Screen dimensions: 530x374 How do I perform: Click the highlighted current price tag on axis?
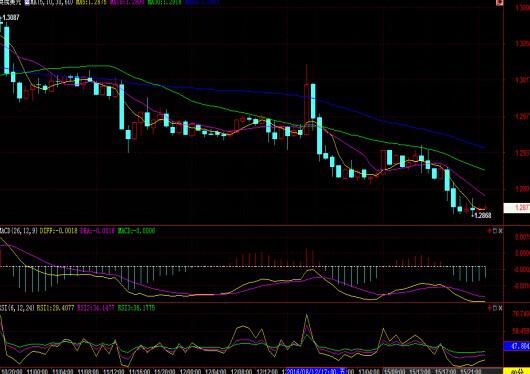517,208
